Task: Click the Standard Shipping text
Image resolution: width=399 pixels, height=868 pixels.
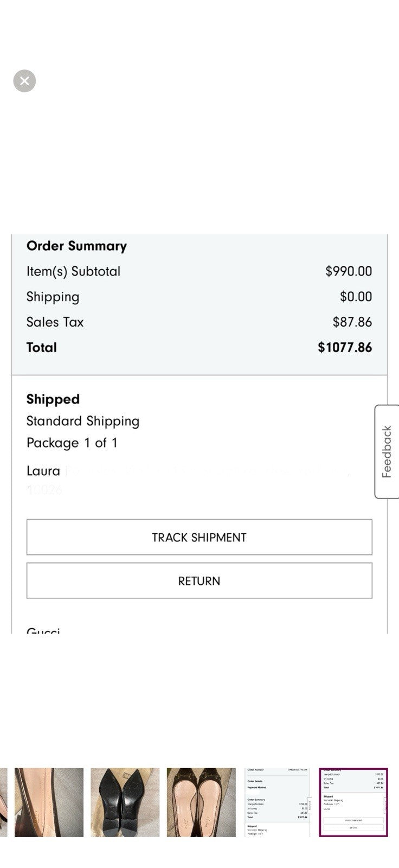Action: click(83, 421)
